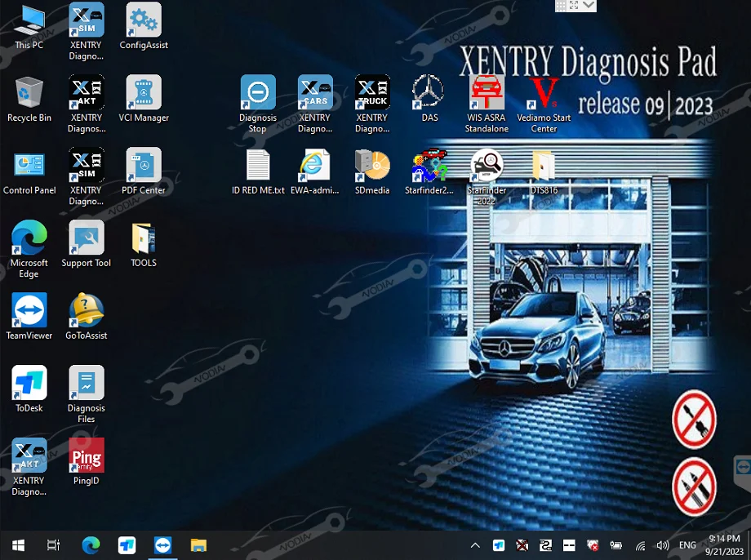The height and width of the screenshot is (560, 751).
Task: Switch to TeamViewer on the taskbar
Action: tap(162, 545)
